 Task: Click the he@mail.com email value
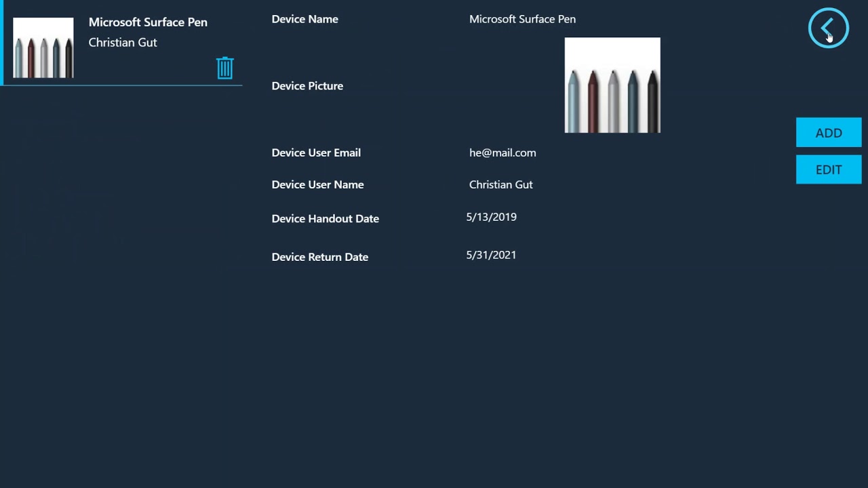pyautogui.click(x=502, y=152)
